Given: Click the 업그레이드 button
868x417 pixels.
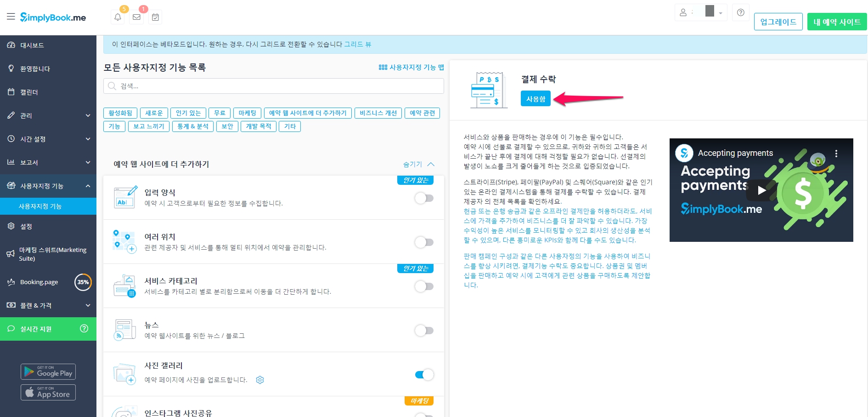Looking at the screenshot, I should click(x=778, y=22).
